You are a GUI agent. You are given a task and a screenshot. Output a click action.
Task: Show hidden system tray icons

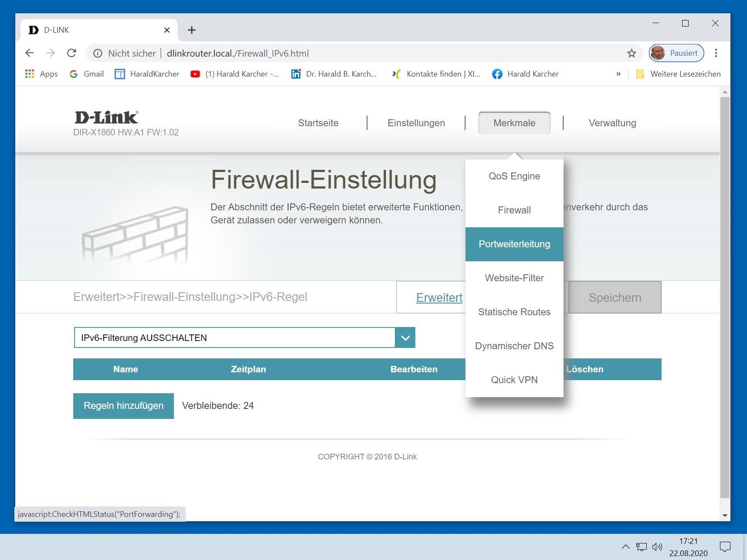(x=625, y=547)
